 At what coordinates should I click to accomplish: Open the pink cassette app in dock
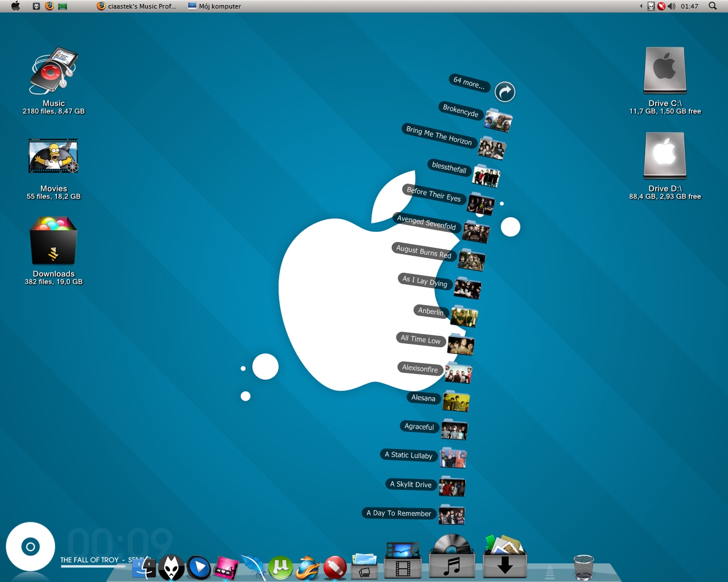click(226, 567)
